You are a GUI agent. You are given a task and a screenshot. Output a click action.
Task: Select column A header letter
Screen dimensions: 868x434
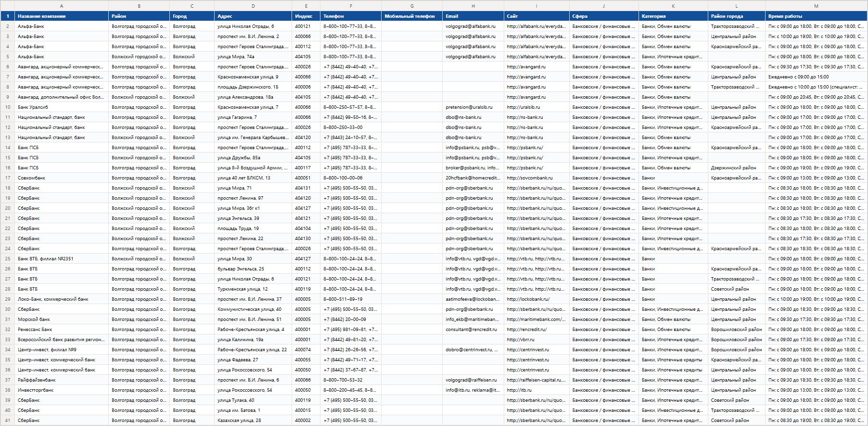point(62,6)
